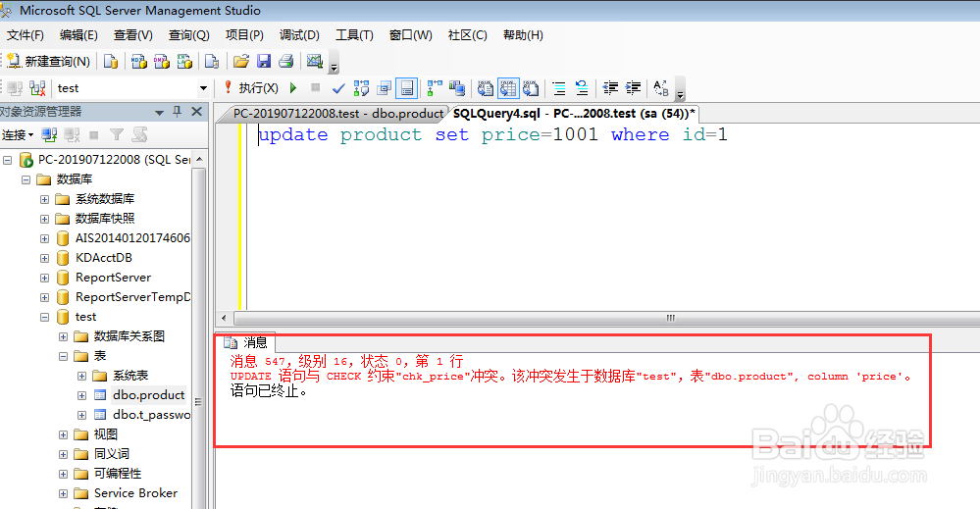Select Results to Grid mode
980x509 pixels.
tap(508, 88)
